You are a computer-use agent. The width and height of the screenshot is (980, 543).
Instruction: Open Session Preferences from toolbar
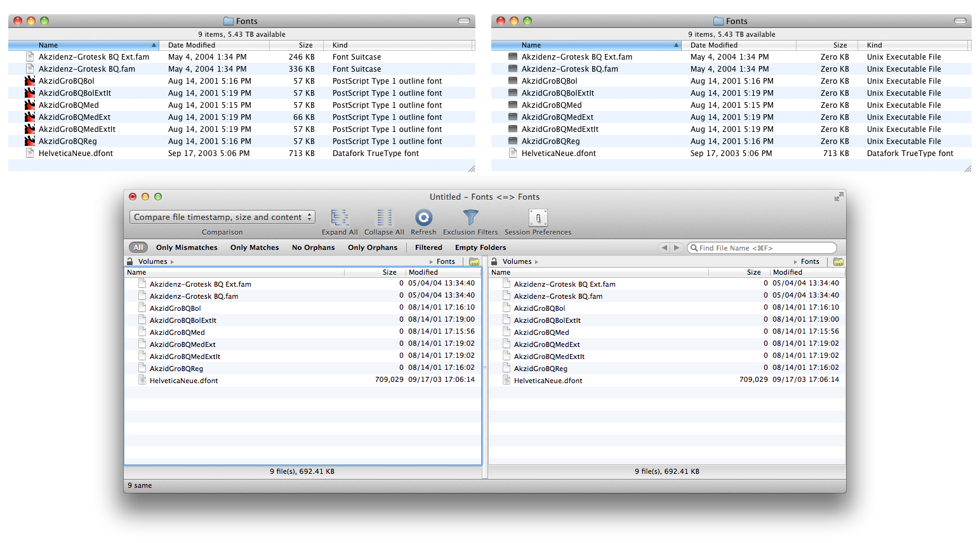point(538,218)
